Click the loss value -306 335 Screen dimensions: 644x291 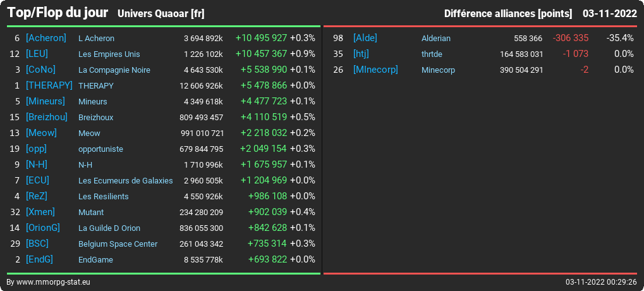coord(571,38)
